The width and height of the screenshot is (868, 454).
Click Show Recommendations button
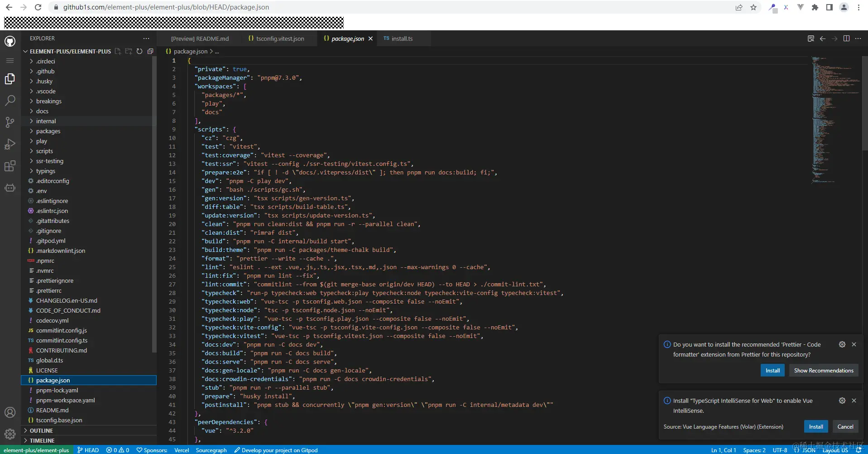(x=824, y=371)
